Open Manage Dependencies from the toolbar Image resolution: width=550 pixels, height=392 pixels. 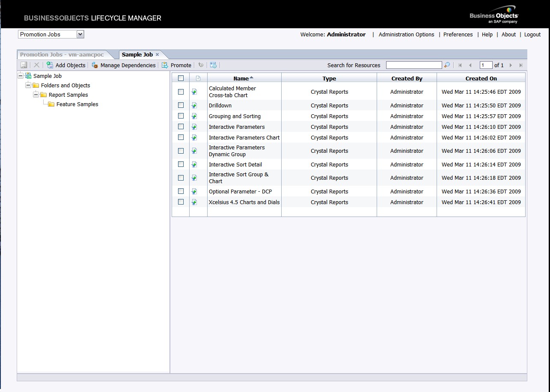123,65
